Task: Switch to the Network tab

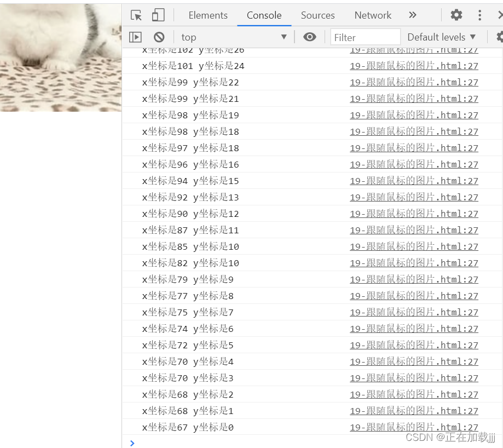Action: click(373, 15)
